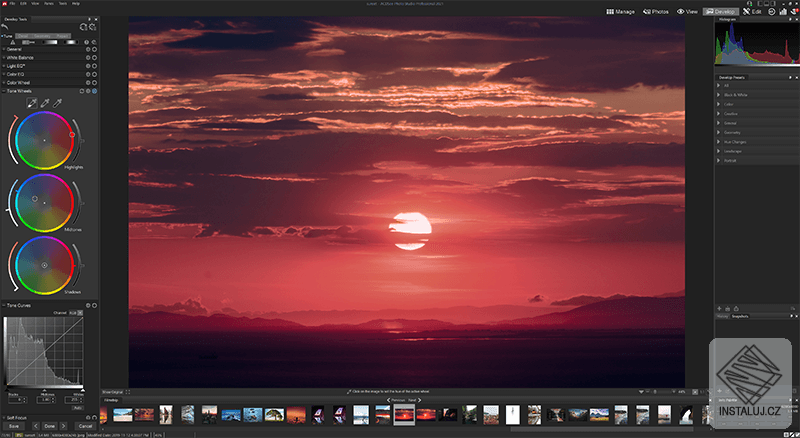Image resolution: width=800 pixels, height=438 pixels.
Task: Click the Auto button under Tone Curves
Action: pyautogui.click(x=78, y=408)
